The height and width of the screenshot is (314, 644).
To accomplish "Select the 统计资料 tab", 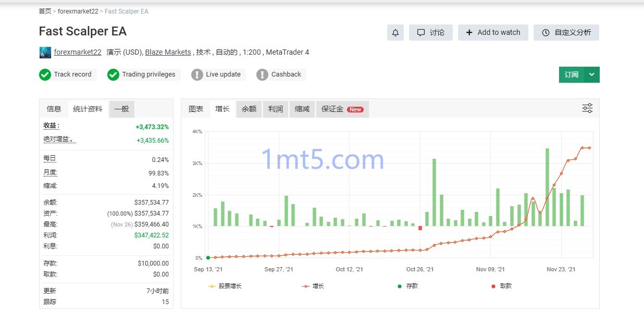I will pos(88,109).
